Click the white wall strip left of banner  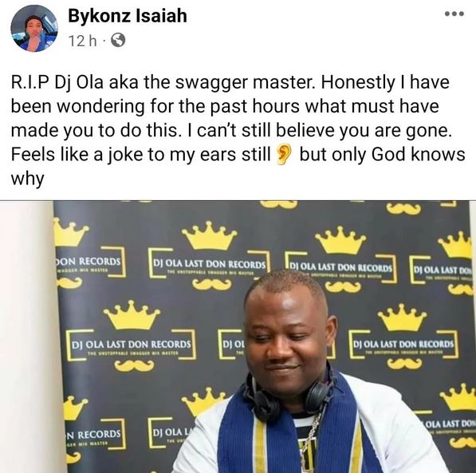29,337
